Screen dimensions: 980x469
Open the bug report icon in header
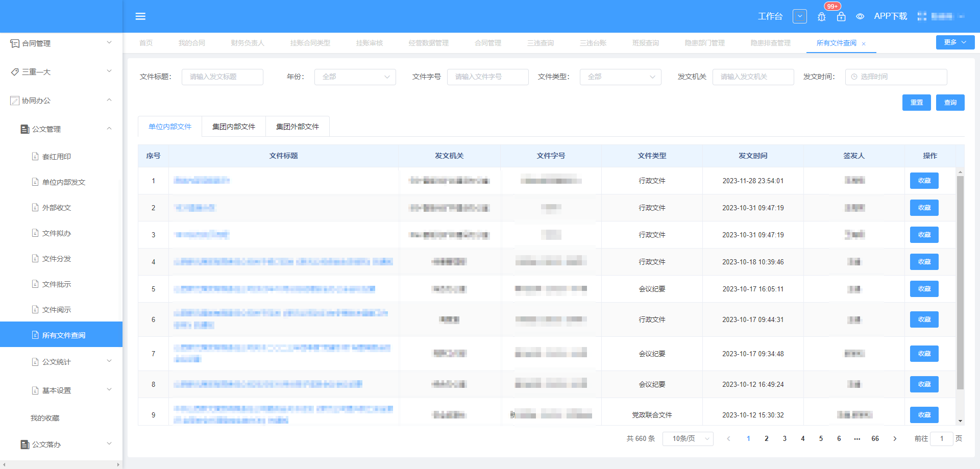coord(821,17)
